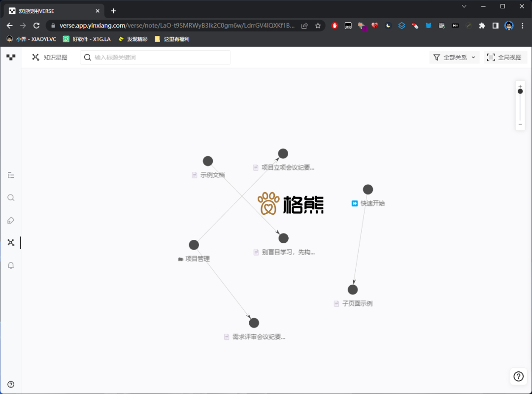Image resolution: width=532 pixels, height=394 pixels.
Task: Open the 全部关系 filter dropdown
Action: [x=454, y=57]
